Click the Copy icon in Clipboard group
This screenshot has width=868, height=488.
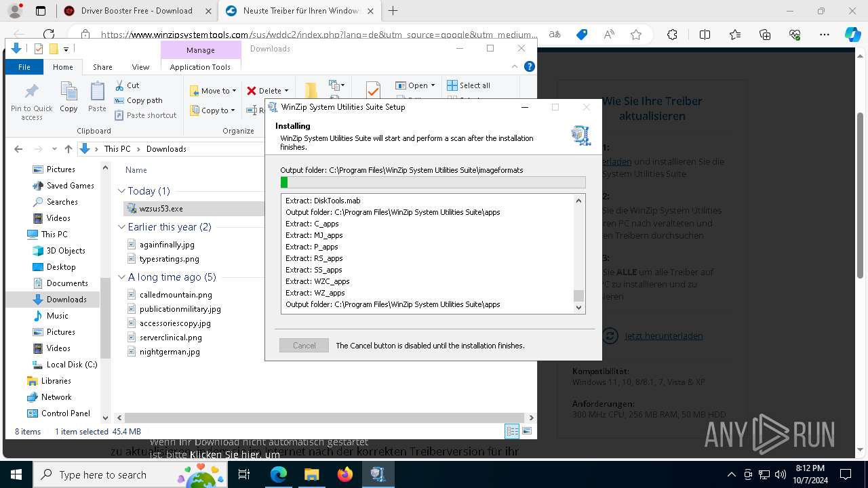(68, 91)
